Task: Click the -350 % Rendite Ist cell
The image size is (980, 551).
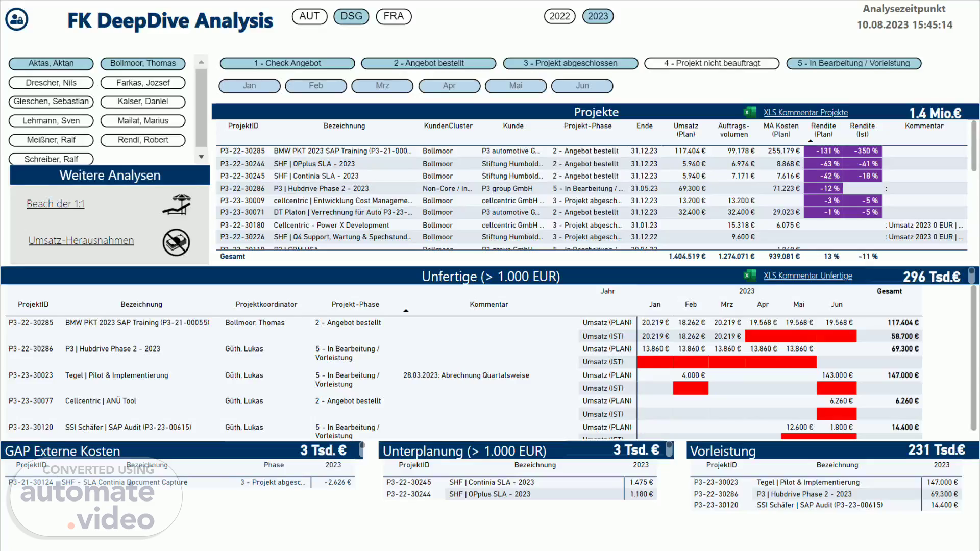Action: tap(862, 151)
